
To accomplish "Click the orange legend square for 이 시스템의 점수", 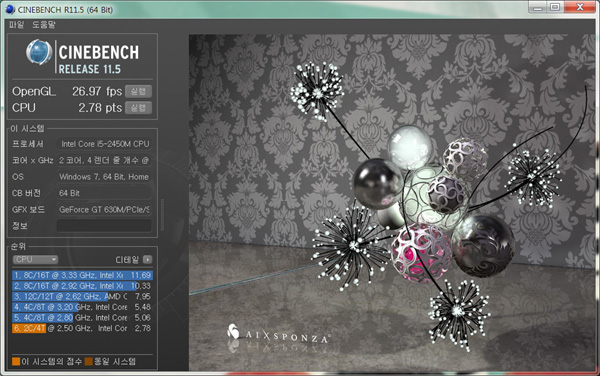I will coord(16,361).
